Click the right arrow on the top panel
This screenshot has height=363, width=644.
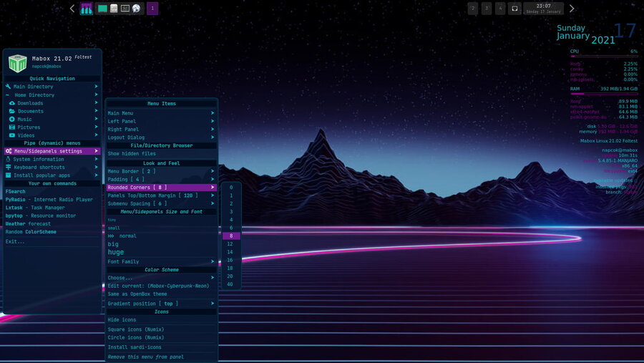(572, 9)
